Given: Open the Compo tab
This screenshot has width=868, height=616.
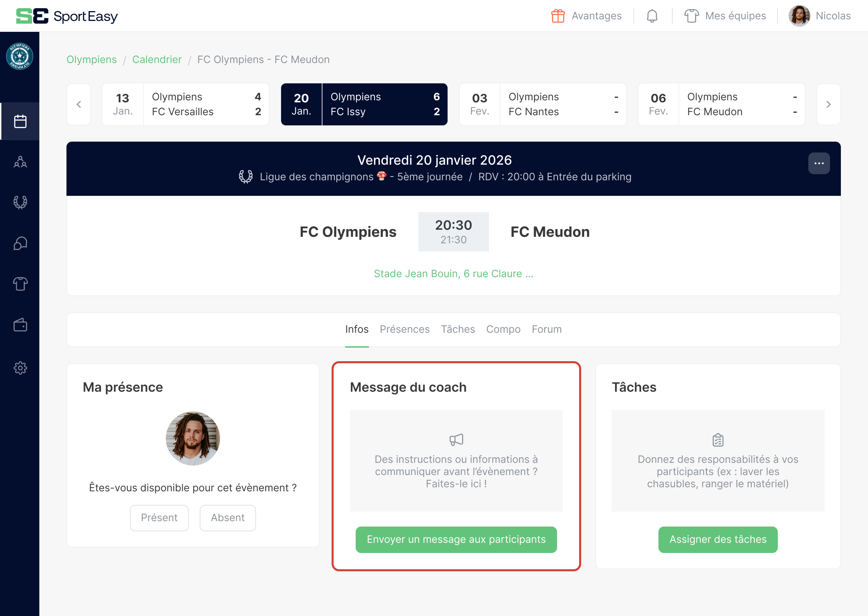Looking at the screenshot, I should (x=503, y=329).
